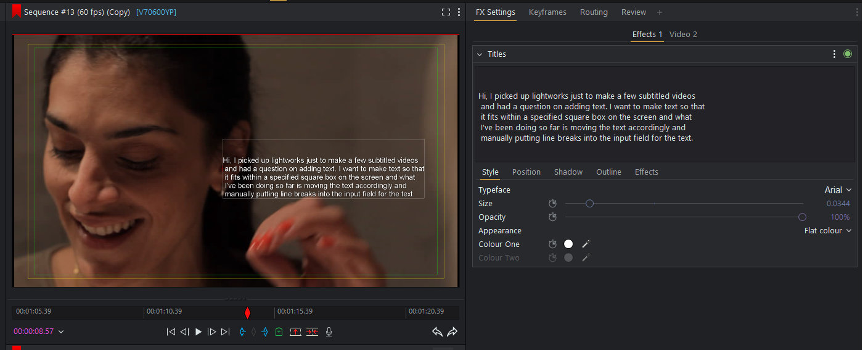The height and width of the screenshot is (350, 868).
Task: Click the 00:01:15.39 position on timeline ruler
Action: 293,311
